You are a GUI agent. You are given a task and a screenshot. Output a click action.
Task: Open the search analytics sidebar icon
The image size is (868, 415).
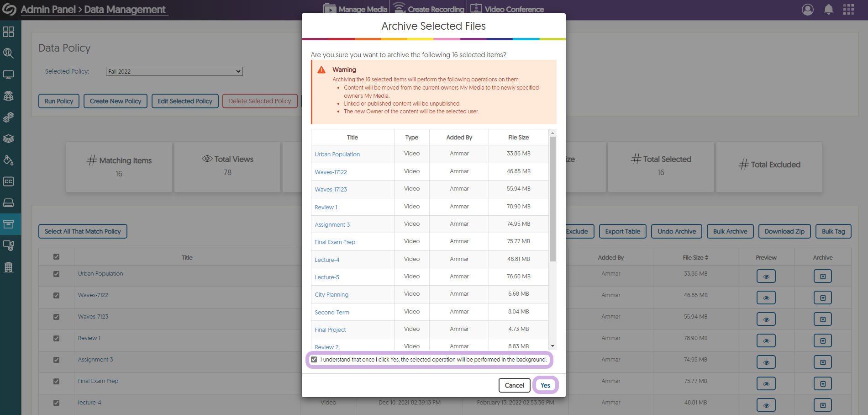click(x=9, y=53)
